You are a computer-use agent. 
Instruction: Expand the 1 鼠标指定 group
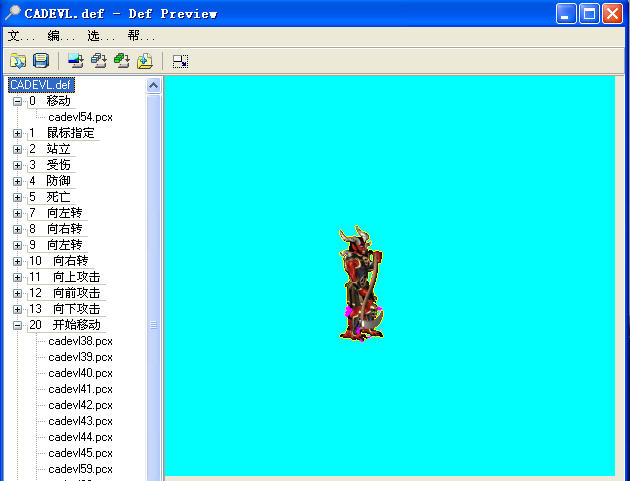pyautogui.click(x=17, y=133)
